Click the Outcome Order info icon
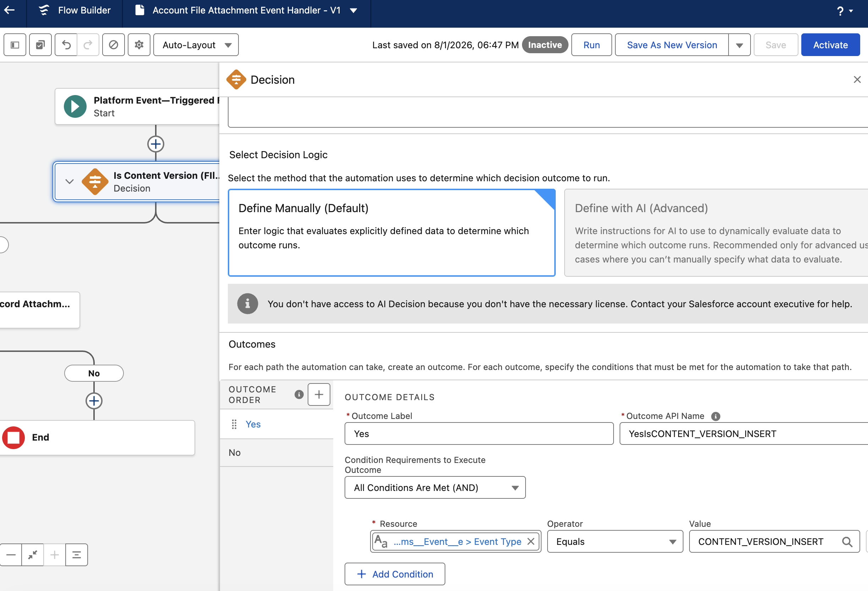This screenshot has width=868, height=591. click(x=299, y=394)
